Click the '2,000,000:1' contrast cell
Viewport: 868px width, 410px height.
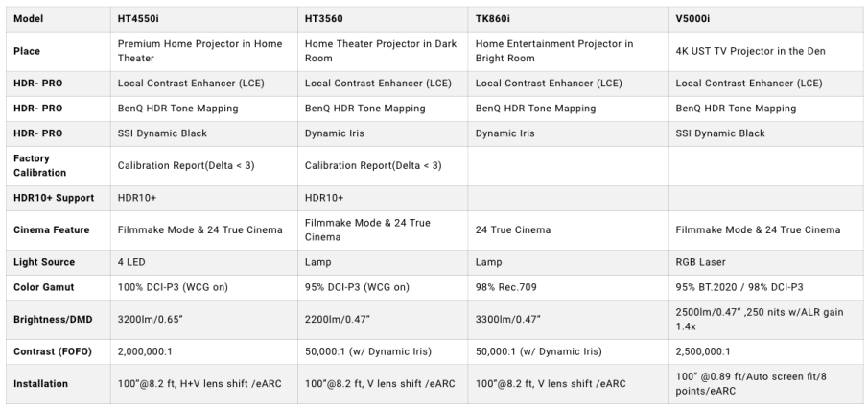click(x=145, y=351)
